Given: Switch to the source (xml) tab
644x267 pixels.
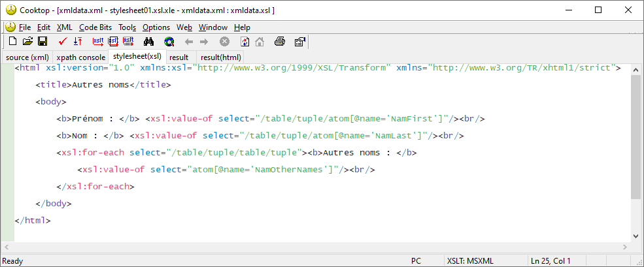Looking at the screenshot, I should tap(27, 57).
